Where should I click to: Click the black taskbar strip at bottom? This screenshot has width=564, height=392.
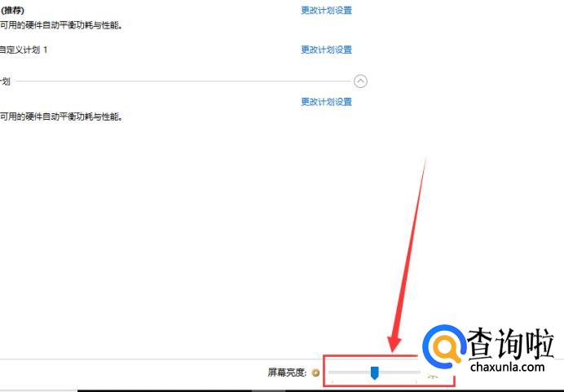click(320, 390)
